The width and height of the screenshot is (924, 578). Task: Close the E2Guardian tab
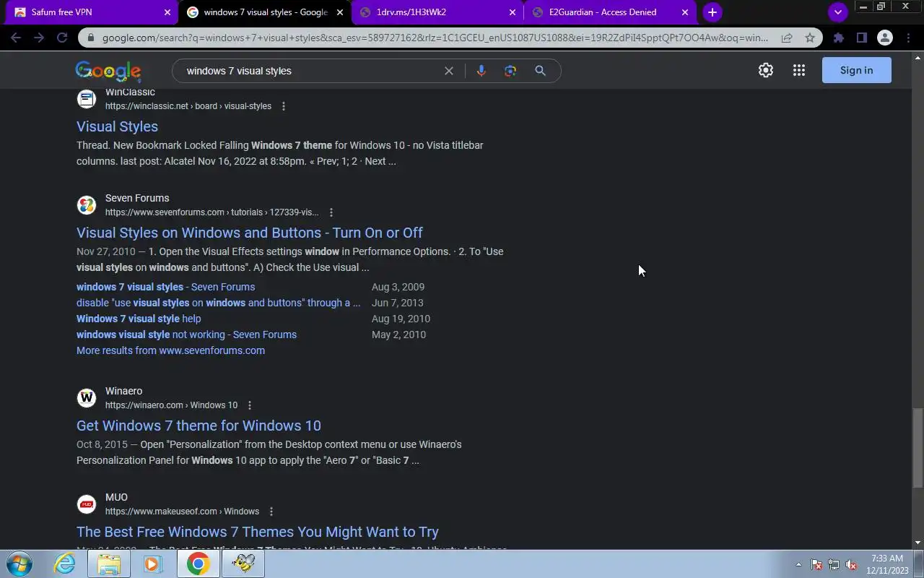[x=685, y=12]
